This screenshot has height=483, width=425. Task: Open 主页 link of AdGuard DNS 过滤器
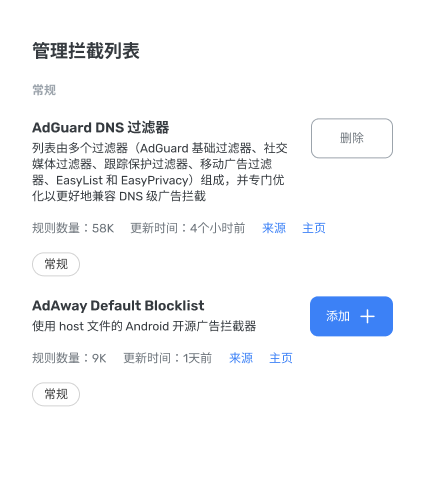tap(314, 228)
